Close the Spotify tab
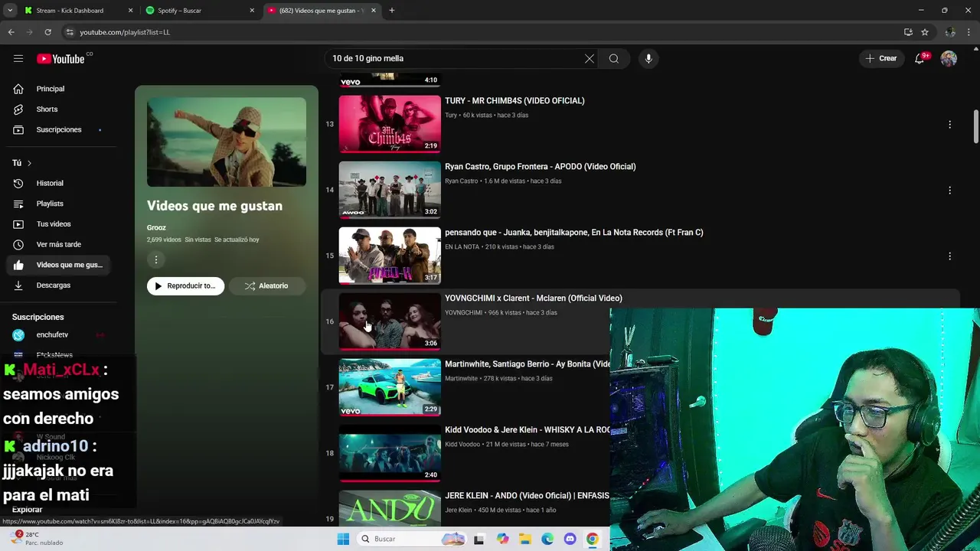Image resolution: width=980 pixels, height=551 pixels. [x=252, y=11]
